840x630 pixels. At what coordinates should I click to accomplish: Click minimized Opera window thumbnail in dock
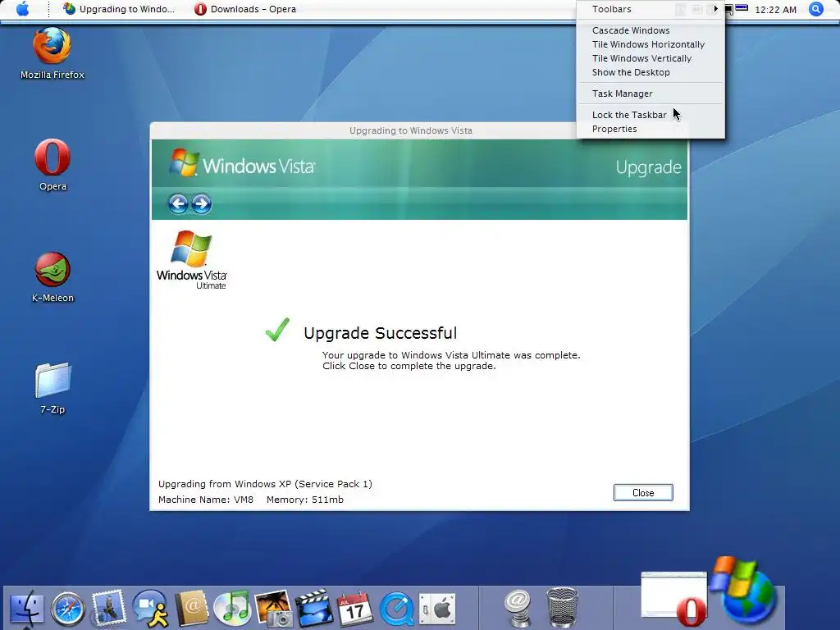[x=674, y=598]
